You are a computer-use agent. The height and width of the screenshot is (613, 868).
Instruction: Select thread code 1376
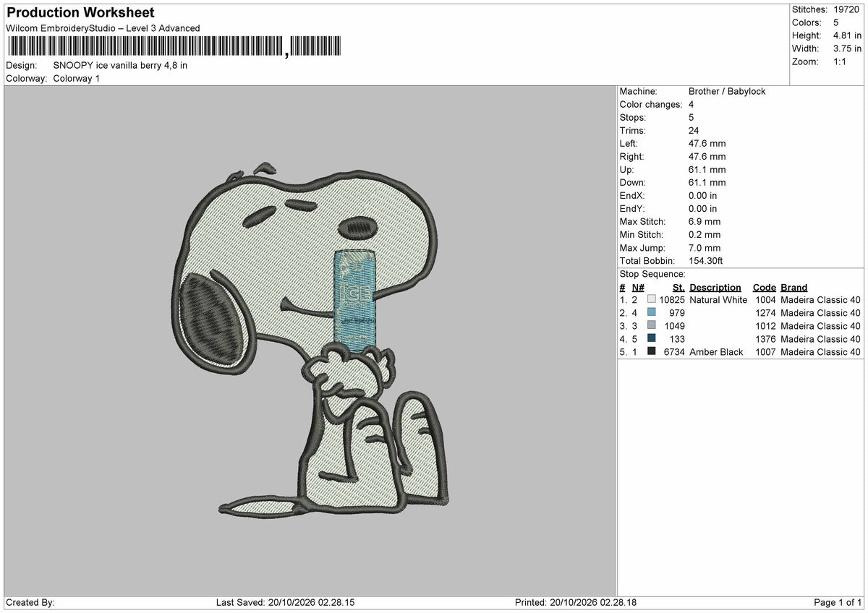tap(765, 339)
